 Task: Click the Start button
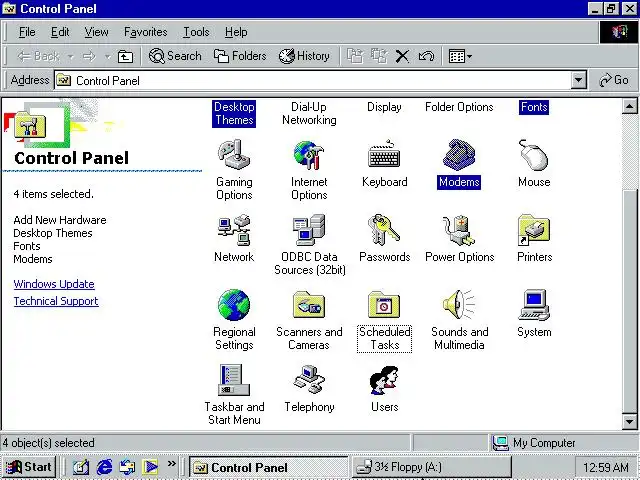pyautogui.click(x=28, y=467)
